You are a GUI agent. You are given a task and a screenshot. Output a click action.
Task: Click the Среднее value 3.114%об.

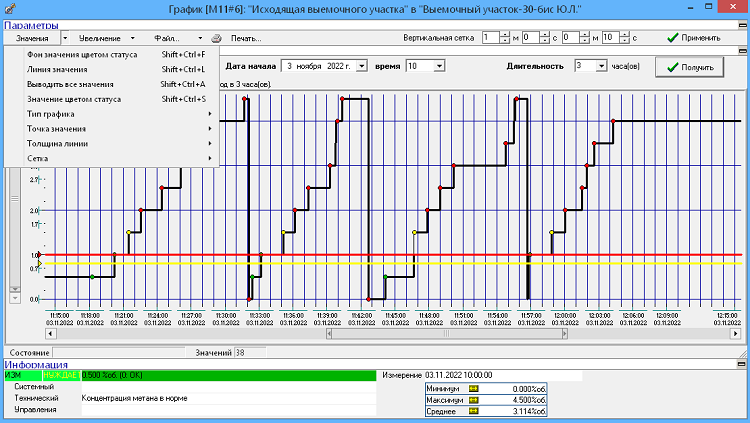(x=529, y=412)
